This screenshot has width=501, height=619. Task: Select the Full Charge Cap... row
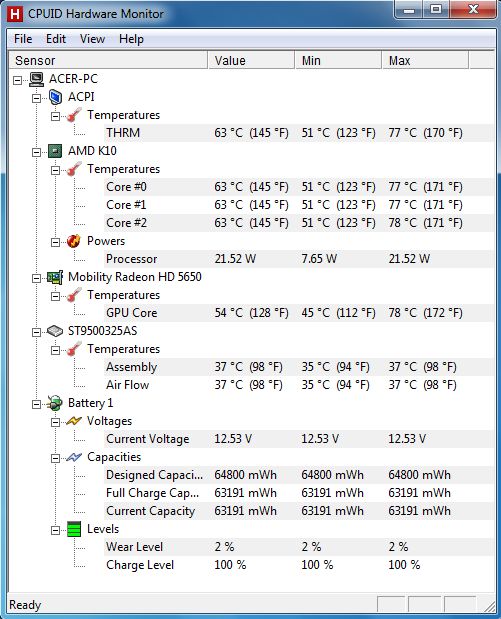[x=299, y=493]
